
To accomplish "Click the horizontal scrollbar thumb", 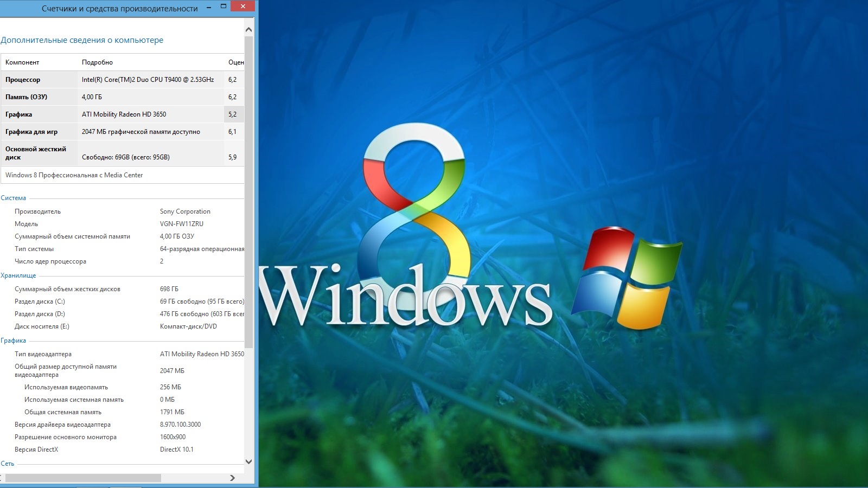I will point(82,478).
